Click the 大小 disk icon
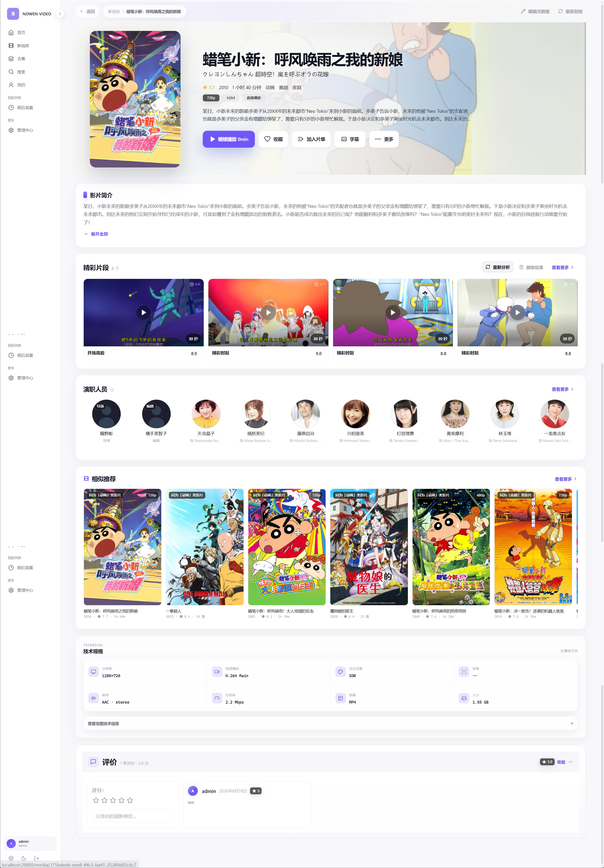The image size is (604, 868). click(464, 698)
